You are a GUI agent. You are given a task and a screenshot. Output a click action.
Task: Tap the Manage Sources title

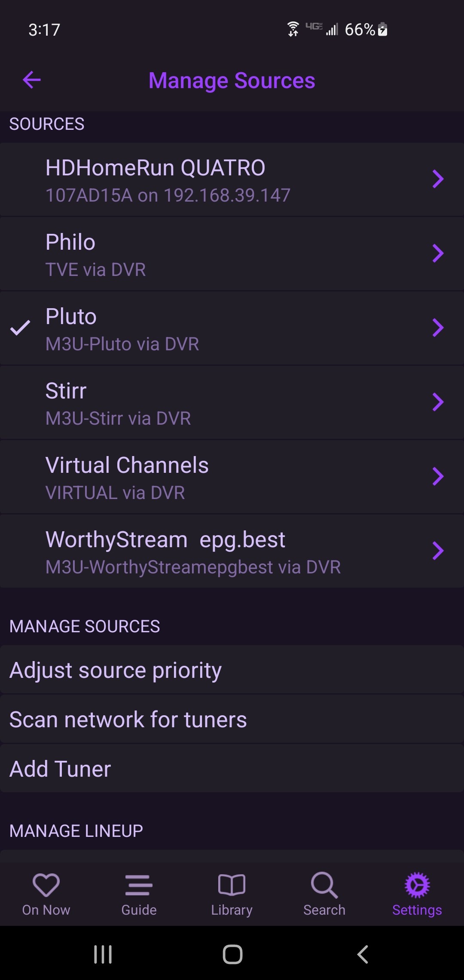pyautogui.click(x=232, y=81)
